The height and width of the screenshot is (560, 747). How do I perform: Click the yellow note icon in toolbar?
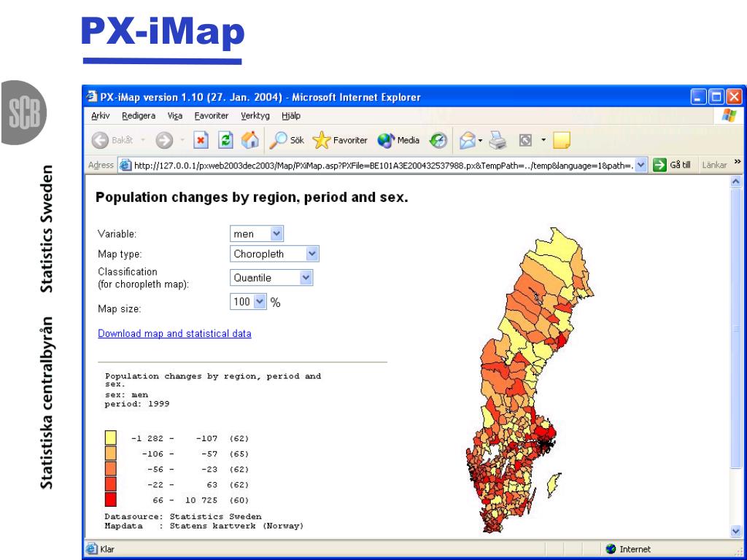coord(562,140)
